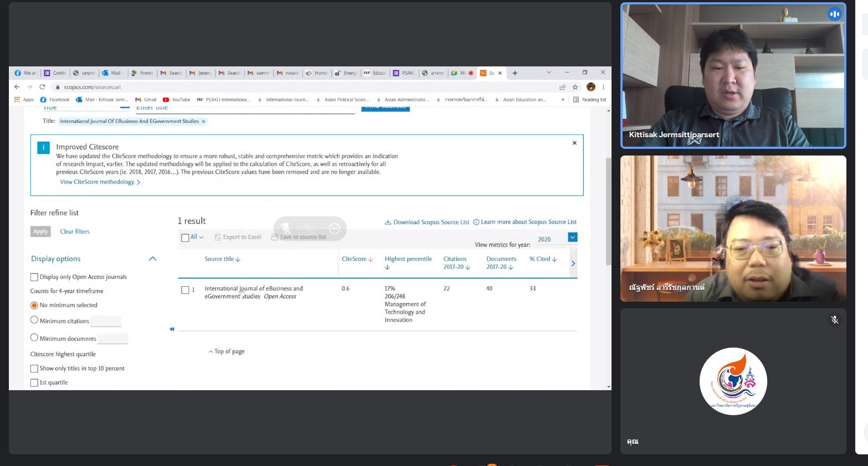Bookmark page with star icon
The image size is (868, 466).
[x=575, y=87]
